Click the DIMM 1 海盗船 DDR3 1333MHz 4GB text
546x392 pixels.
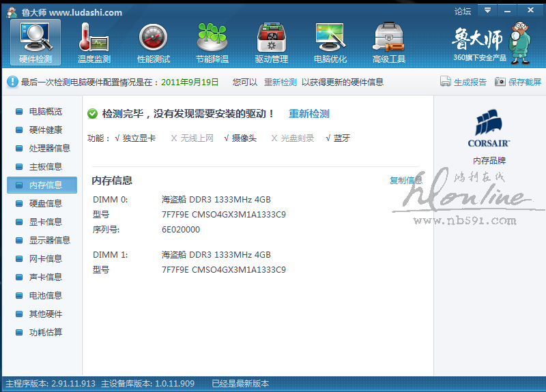click(x=216, y=255)
